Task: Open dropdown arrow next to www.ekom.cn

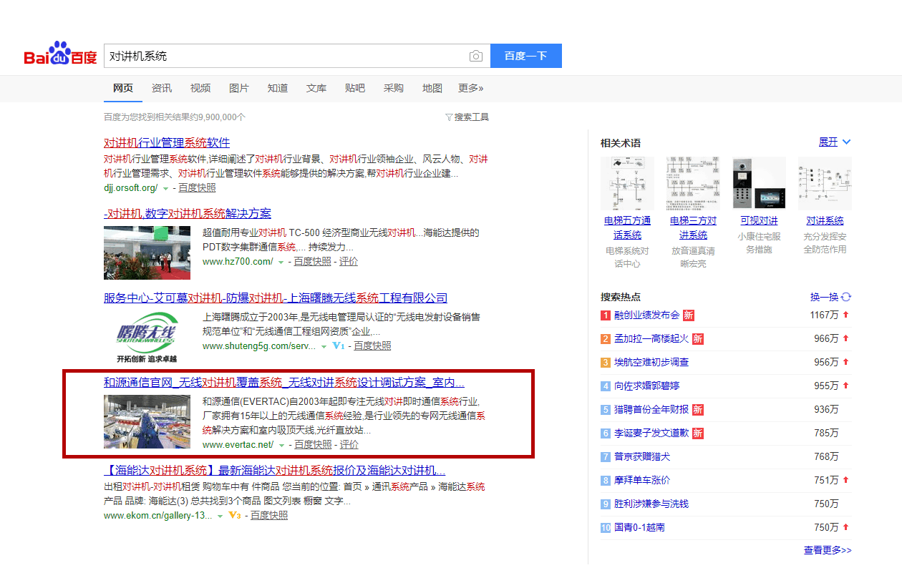Action: click(220, 516)
